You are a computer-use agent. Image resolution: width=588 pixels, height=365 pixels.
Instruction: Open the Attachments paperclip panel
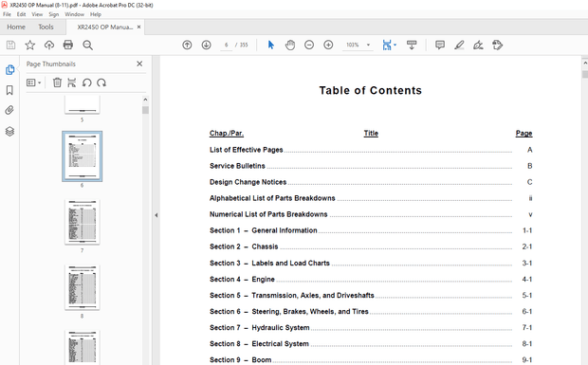click(x=9, y=110)
